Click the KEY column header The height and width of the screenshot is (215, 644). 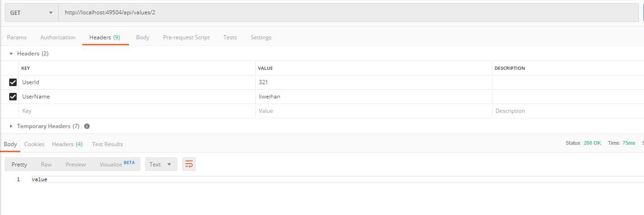coord(26,68)
